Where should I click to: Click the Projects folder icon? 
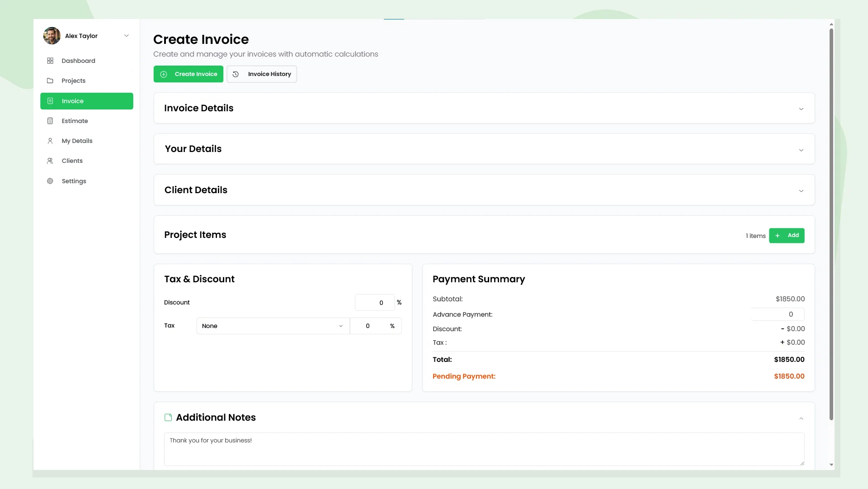(50, 81)
